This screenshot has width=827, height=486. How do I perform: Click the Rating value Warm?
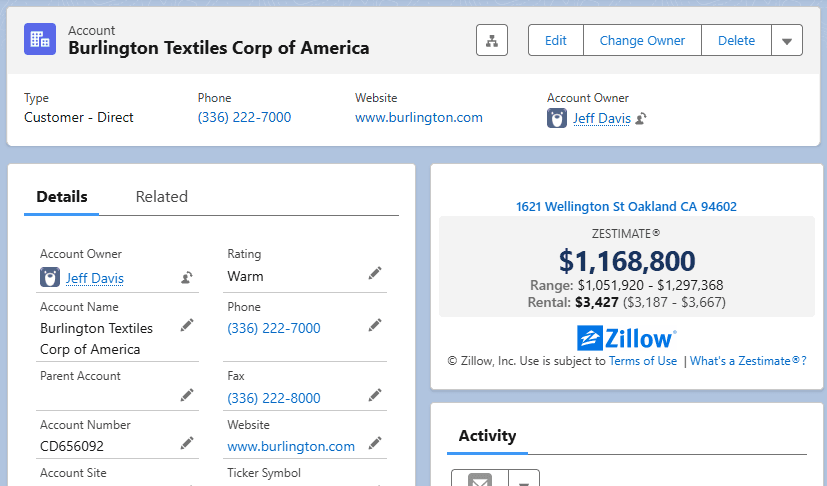[245, 277]
